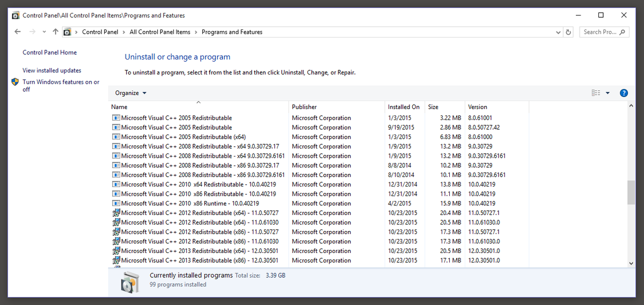Click icon of 2013 Redistributable (x86) 12.0.30501
Screen dimensions: 644x305
pos(116,261)
